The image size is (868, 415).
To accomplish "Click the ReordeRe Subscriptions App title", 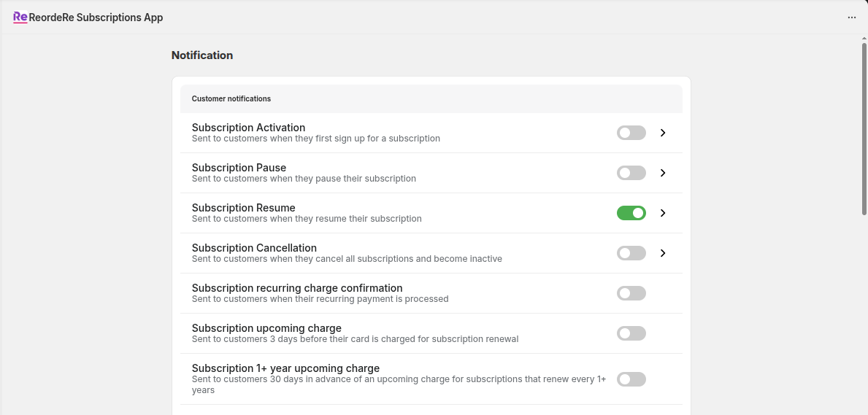I will 96,18.
